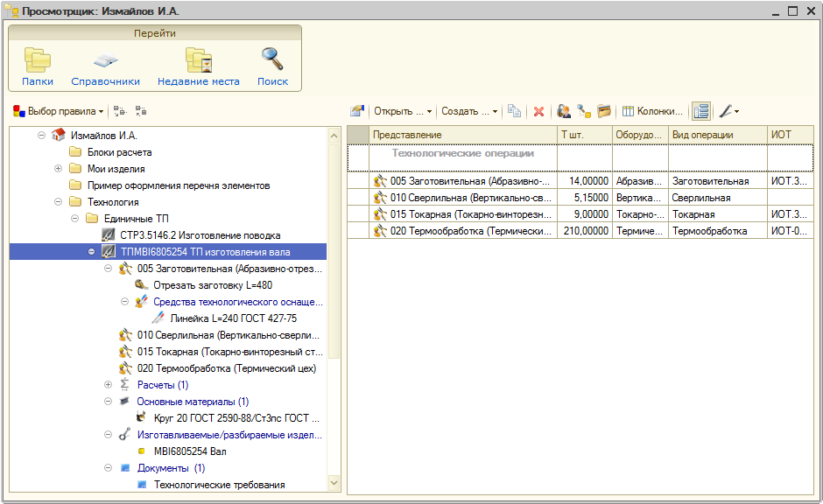Click the Вид операции column header

click(702, 135)
